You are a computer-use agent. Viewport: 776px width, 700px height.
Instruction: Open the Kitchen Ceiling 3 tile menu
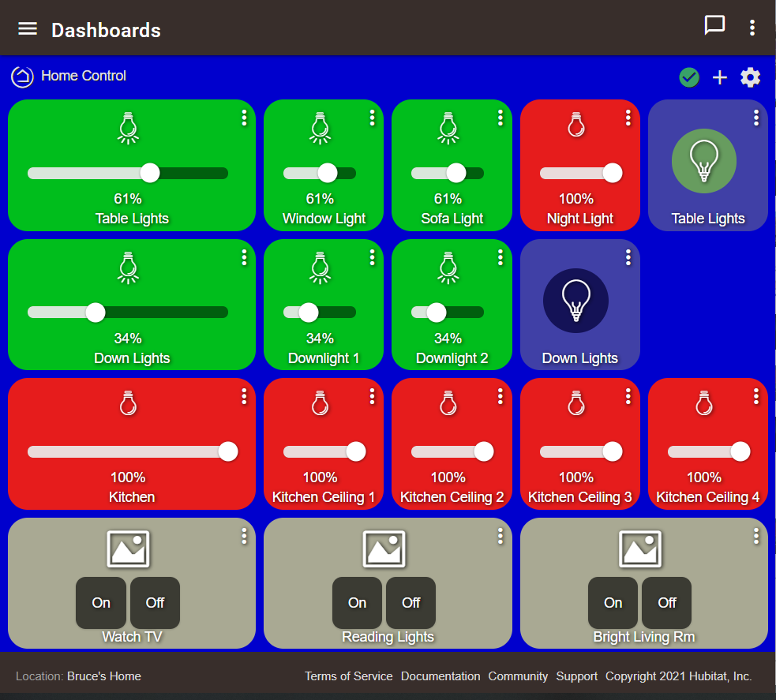tap(628, 396)
